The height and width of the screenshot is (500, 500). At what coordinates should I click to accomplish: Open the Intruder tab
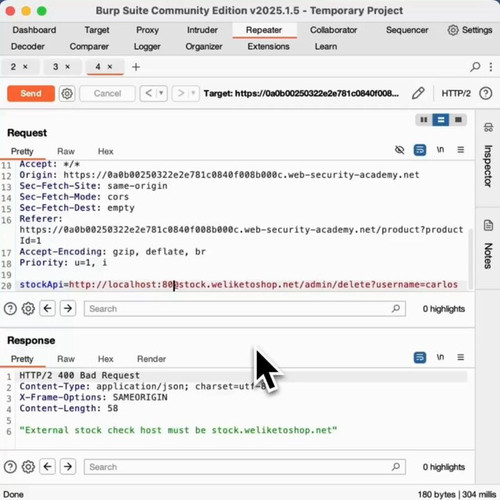(202, 30)
